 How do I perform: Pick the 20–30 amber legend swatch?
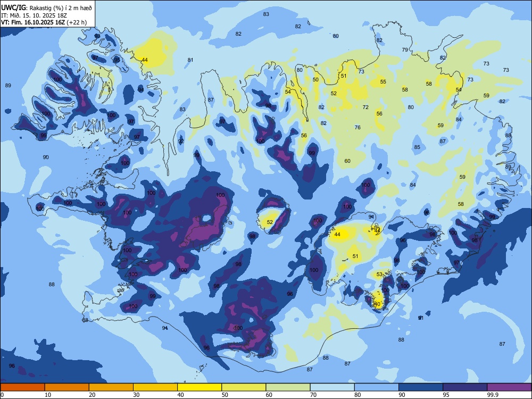(x=111, y=387)
